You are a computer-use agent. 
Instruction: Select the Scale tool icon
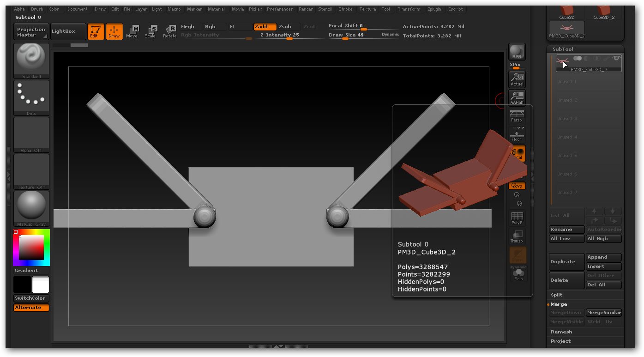pyautogui.click(x=150, y=31)
